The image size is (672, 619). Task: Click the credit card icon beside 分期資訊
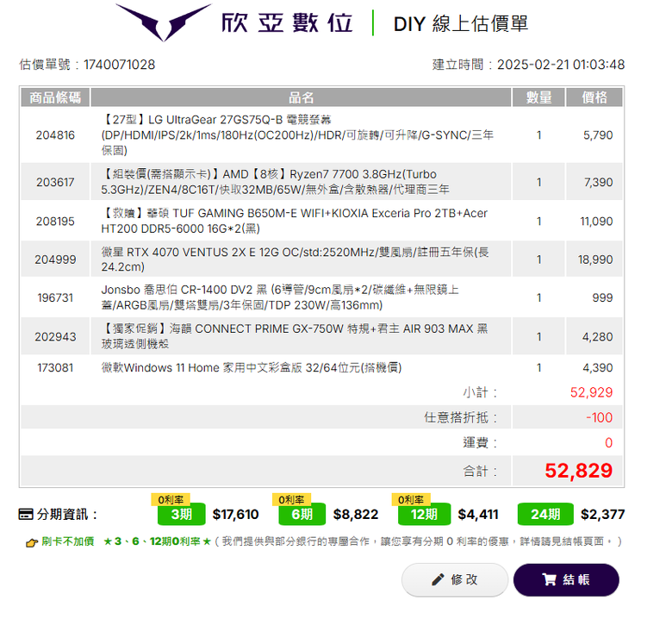(26, 514)
